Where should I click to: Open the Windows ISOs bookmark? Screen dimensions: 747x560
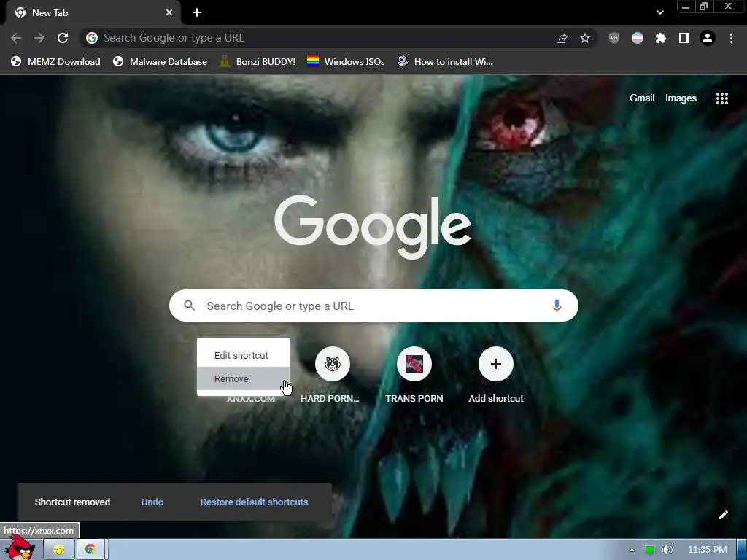[346, 61]
